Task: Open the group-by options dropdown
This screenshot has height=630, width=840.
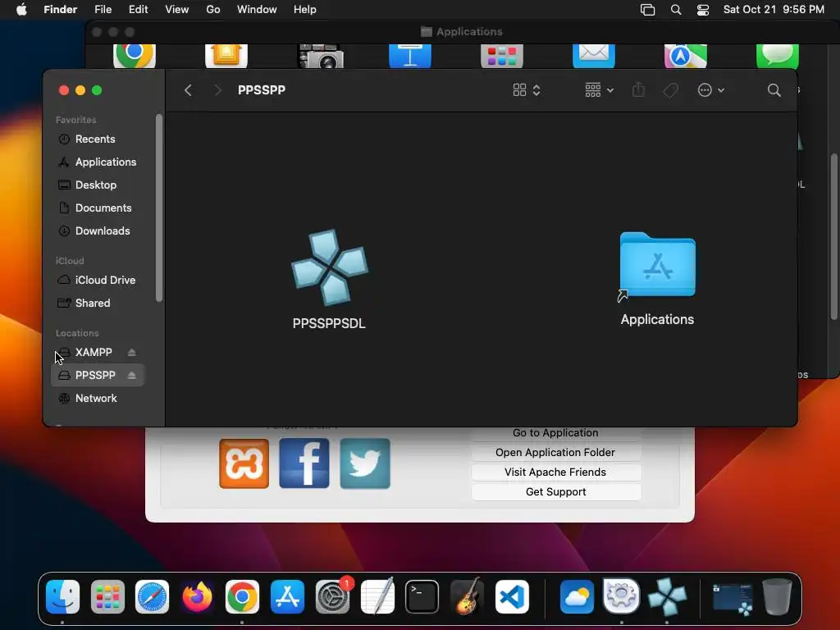Action: [599, 90]
